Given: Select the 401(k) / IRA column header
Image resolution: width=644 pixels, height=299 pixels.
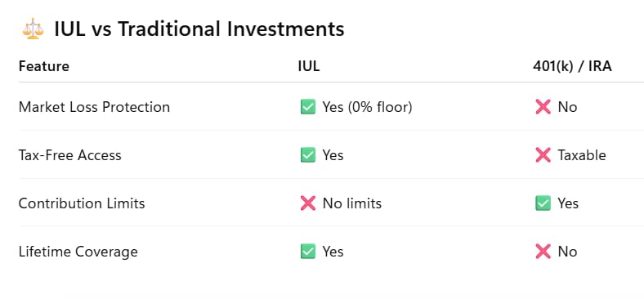Looking at the screenshot, I should [x=572, y=66].
